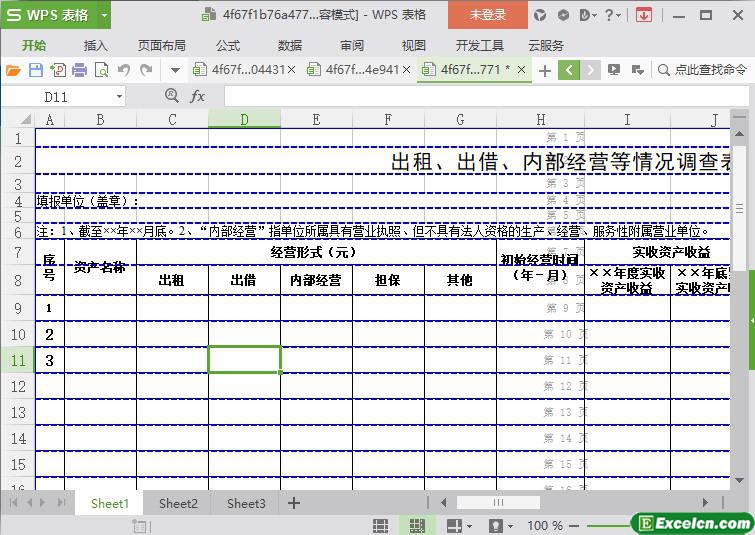Image resolution: width=755 pixels, height=535 pixels.
Task: Open print preview from the toolbar
Action: [x=101, y=70]
